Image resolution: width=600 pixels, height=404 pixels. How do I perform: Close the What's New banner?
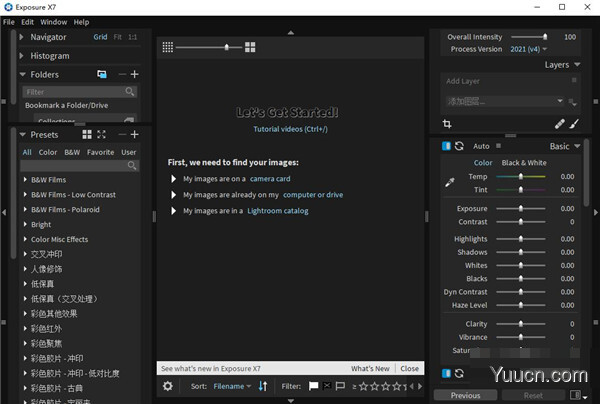coord(409,368)
